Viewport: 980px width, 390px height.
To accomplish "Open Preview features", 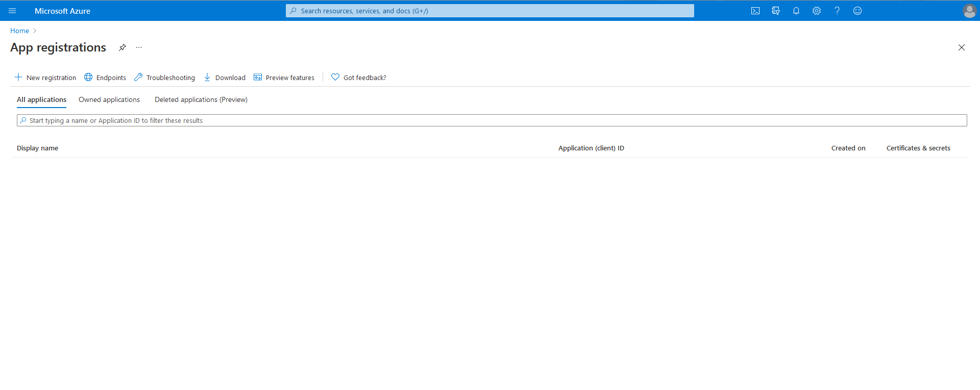I will [x=284, y=77].
